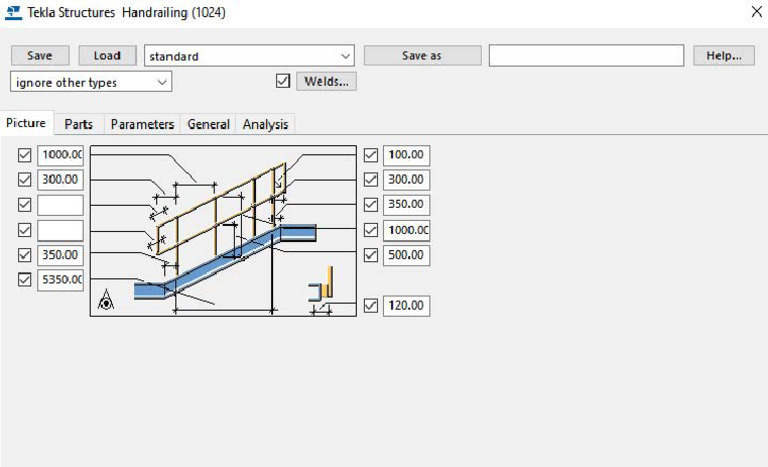Close the Handrailing dialog window
Screen dimensions: 768x467
756,12
